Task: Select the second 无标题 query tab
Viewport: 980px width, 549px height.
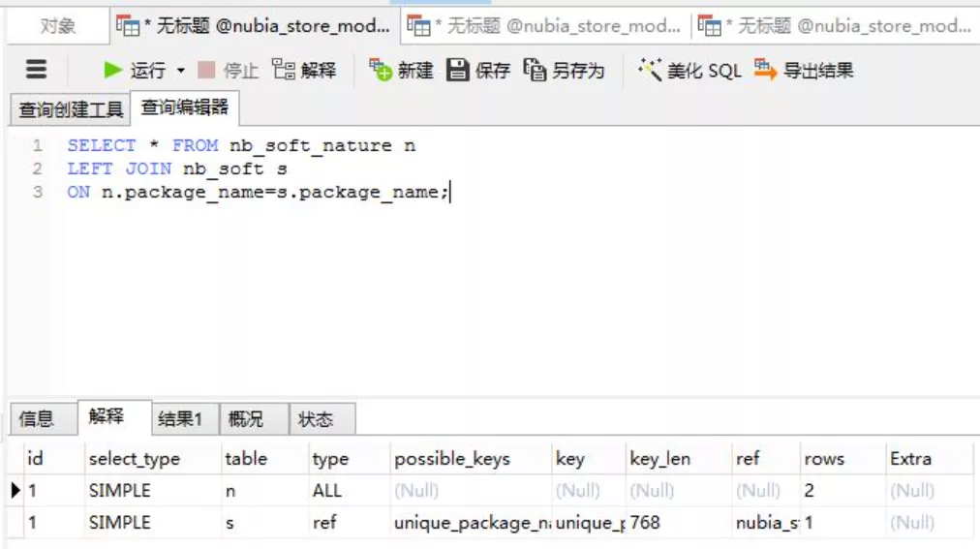Action: (545, 26)
